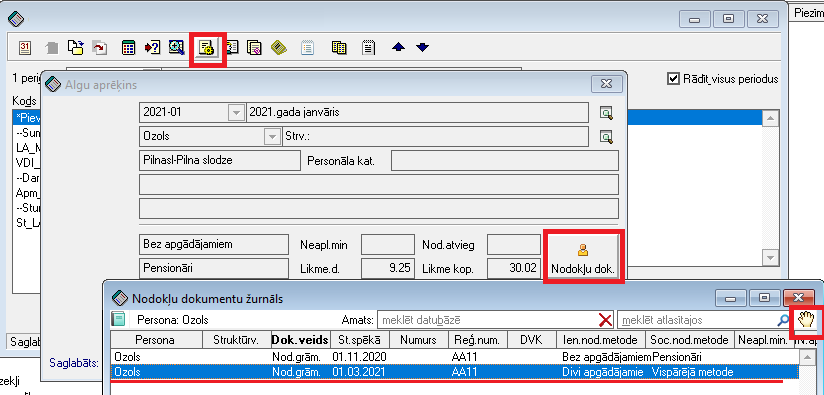The height and width of the screenshot is (395, 824).
Task: Open the 2021-01 period dropdown
Action: click(x=237, y=112)
